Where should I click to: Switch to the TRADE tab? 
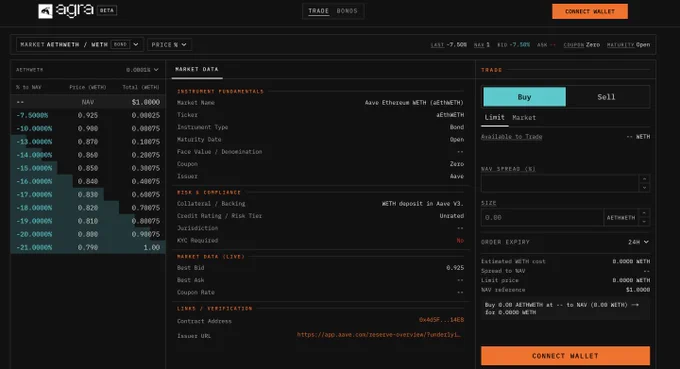[318, 11]
